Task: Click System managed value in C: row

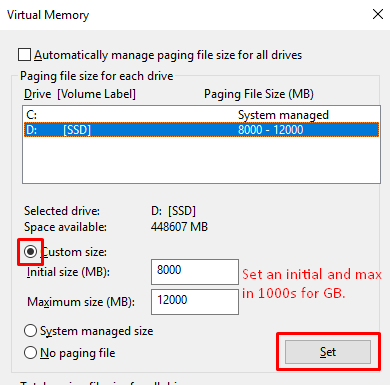Action: [283, 115]
